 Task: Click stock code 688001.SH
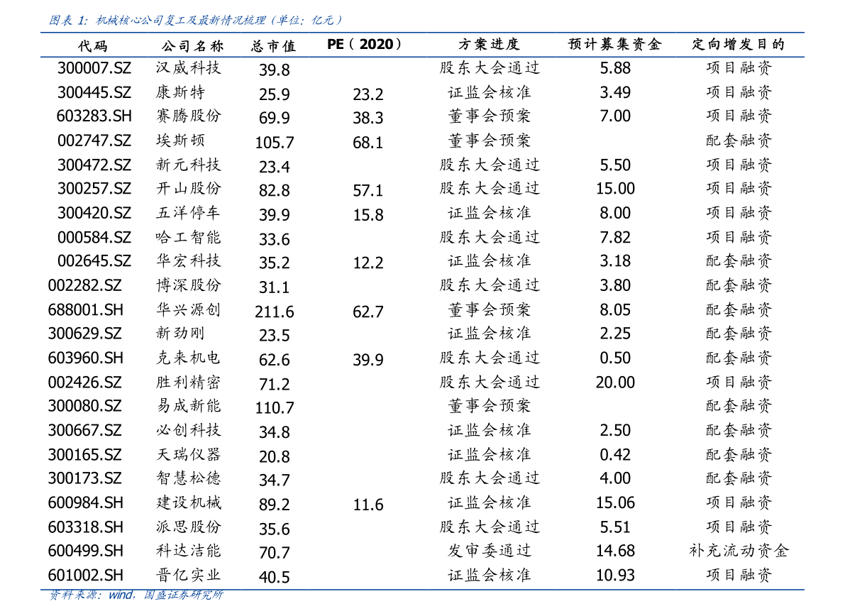[85, 309]
